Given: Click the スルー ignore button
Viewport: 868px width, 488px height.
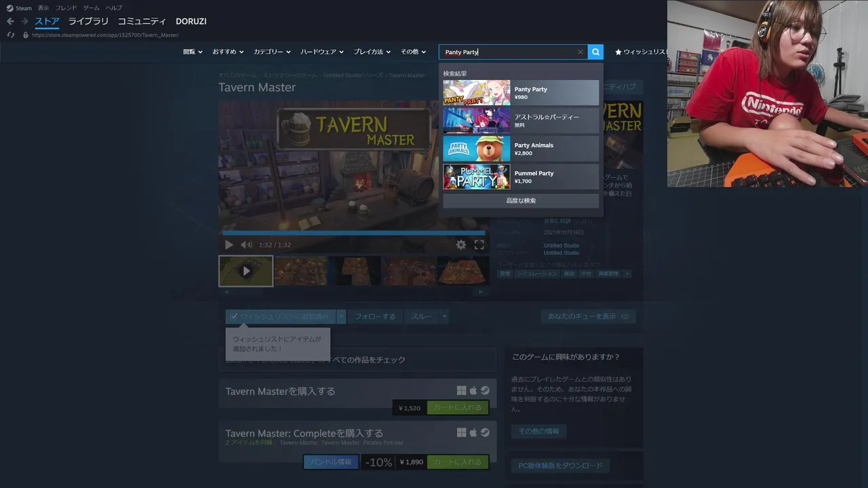Looking at the screenshot, I should click(421, 317).
